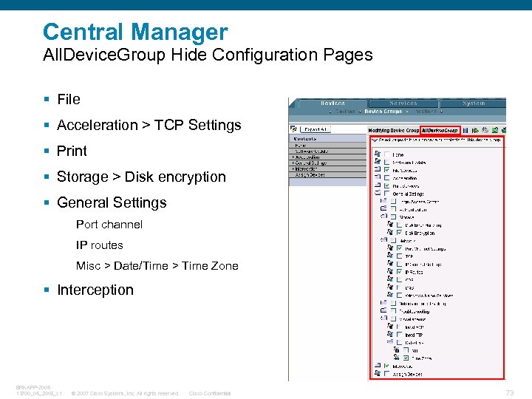This screenshot has width=532, height=399.
Task: Expand Acceleration in Contents sidebar
Action: tap(293, 157)
